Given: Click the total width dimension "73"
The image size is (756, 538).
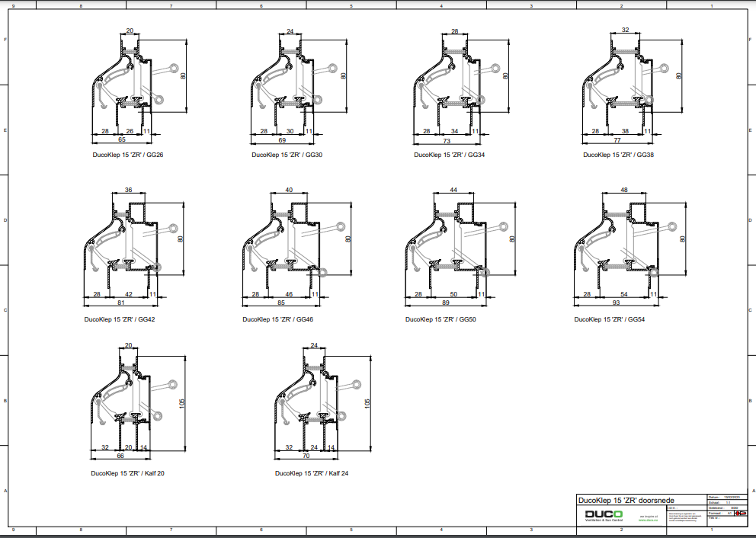Looking at the screenshot, I should point(447,141).
